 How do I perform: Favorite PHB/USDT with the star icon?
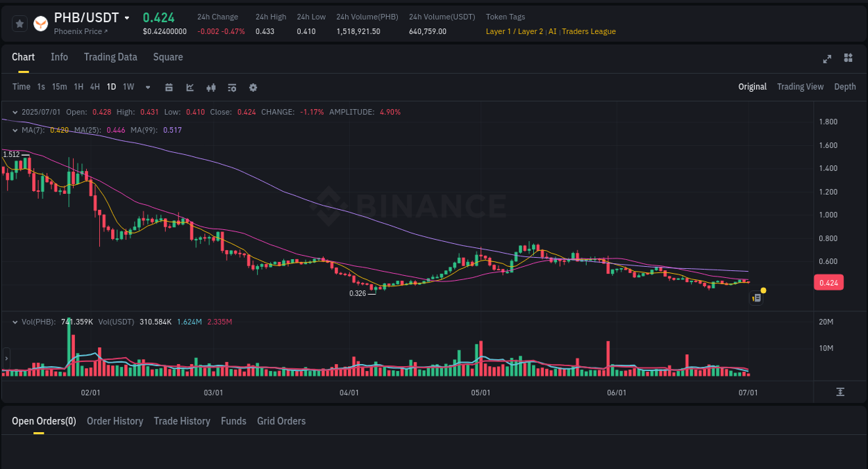[19, 23]
